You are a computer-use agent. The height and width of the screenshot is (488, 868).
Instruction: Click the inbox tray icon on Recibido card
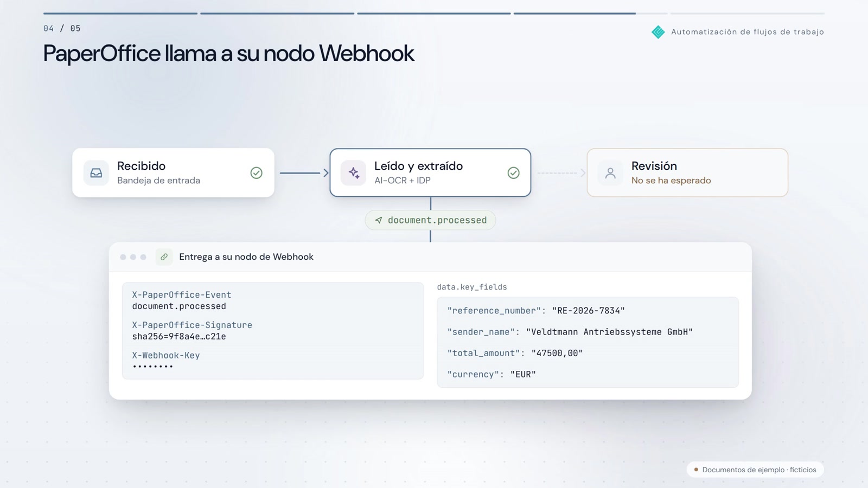point(96,173)
